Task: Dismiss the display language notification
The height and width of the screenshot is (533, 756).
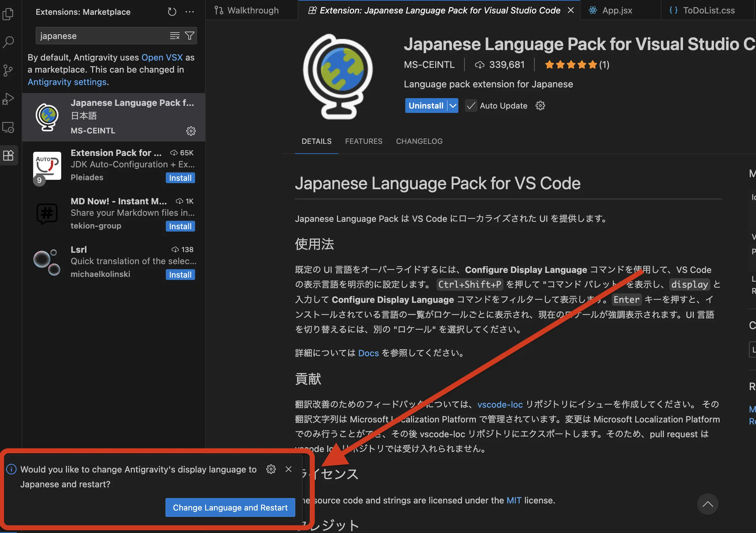Action: [x=289, y=469]
